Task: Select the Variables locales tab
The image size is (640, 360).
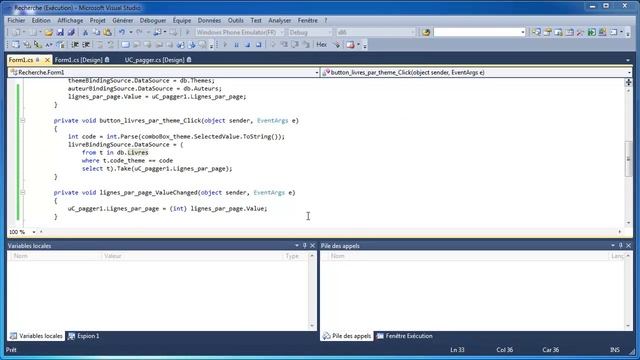Action: [36, 336]
